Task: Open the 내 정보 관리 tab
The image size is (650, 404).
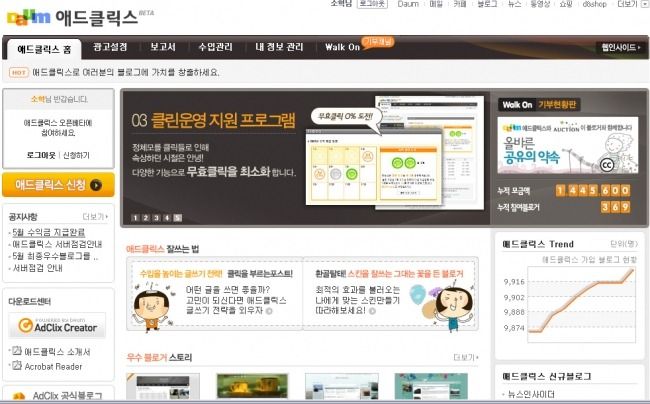Action: point(279,47)
